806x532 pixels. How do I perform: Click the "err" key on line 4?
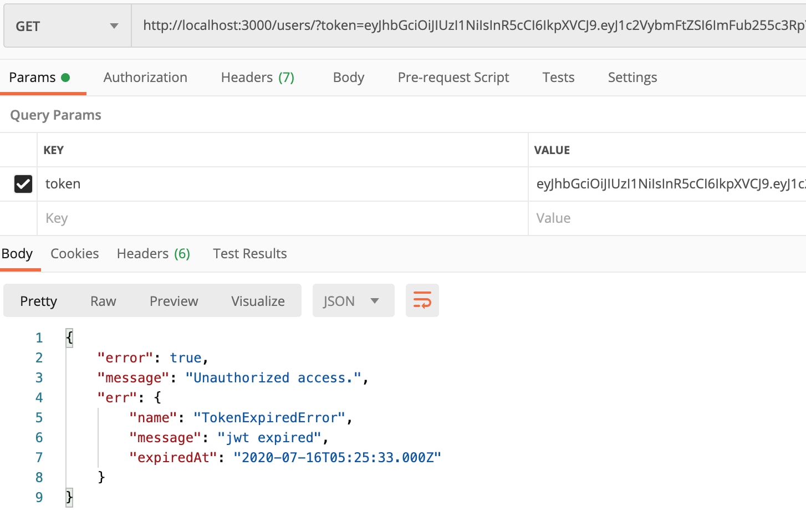(x=117, y=398)
